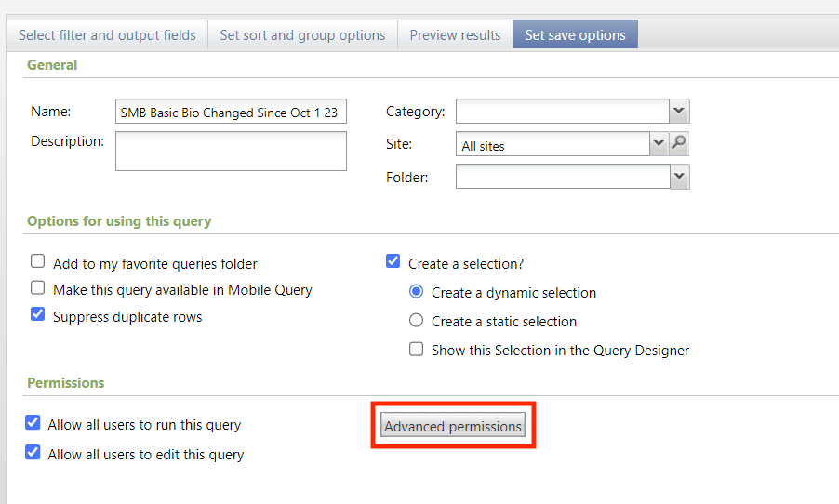839x504 pixels.
Task: Toggle Allow all users to edit this query
Action: click(33, 452)
